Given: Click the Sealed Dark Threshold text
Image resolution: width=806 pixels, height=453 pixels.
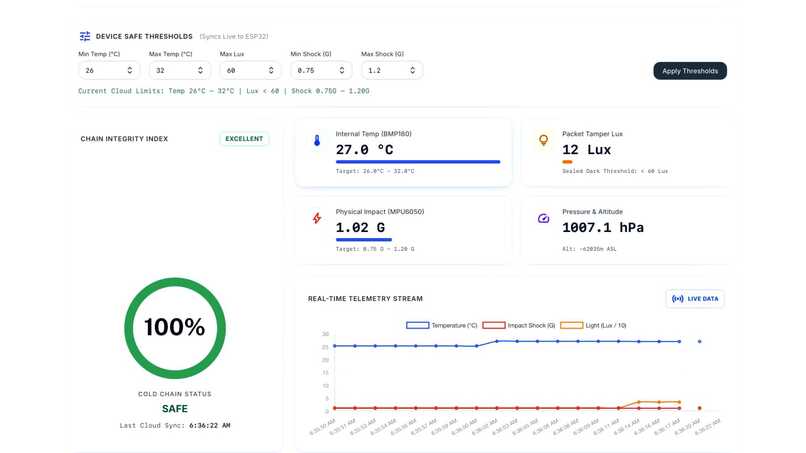Looking at the screenshot, I should pyautogui.click(x=615, y=171).
